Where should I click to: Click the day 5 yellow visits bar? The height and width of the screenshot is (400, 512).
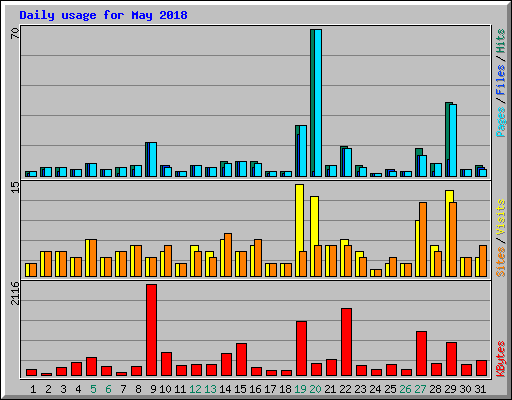click(x=87, y=258)
